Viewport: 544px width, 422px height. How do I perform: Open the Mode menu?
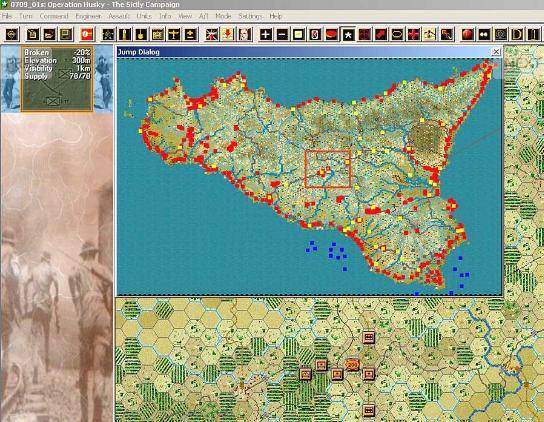coord(223,16)
